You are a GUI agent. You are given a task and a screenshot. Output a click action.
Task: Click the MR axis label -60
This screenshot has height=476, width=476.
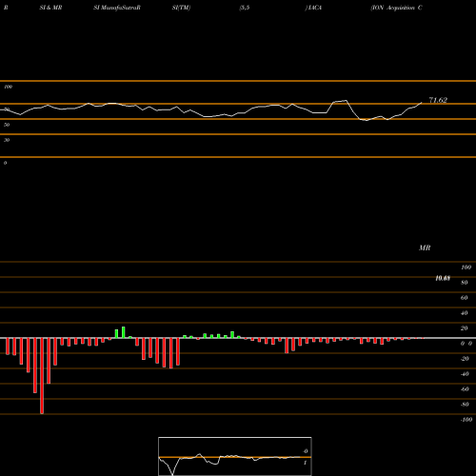465,389
